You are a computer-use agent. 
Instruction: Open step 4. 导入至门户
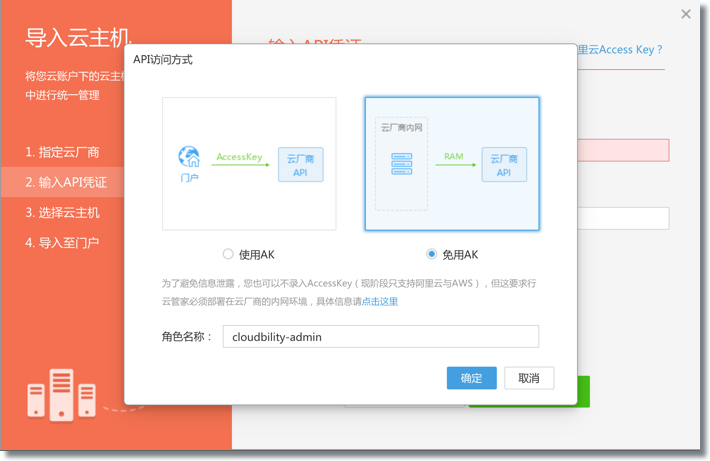(62, 242)
